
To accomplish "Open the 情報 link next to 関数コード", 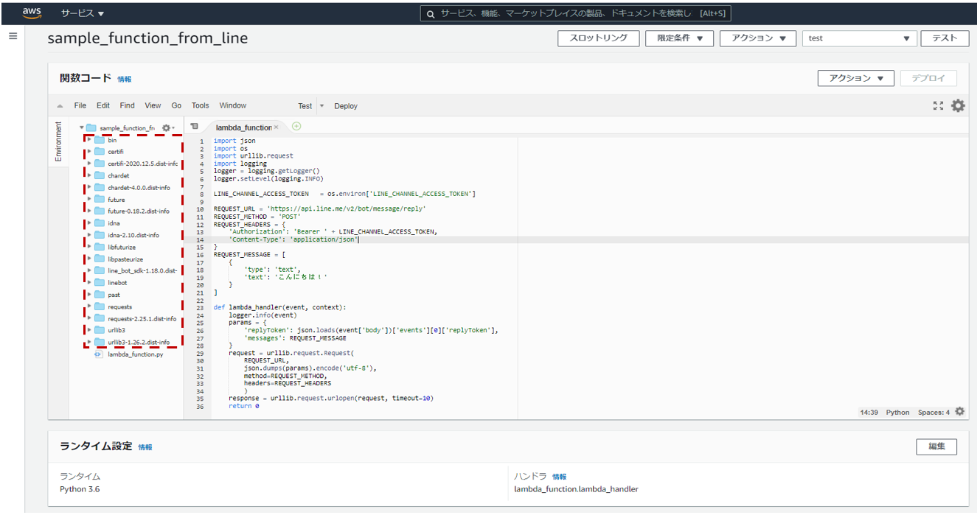I will 125,79.
